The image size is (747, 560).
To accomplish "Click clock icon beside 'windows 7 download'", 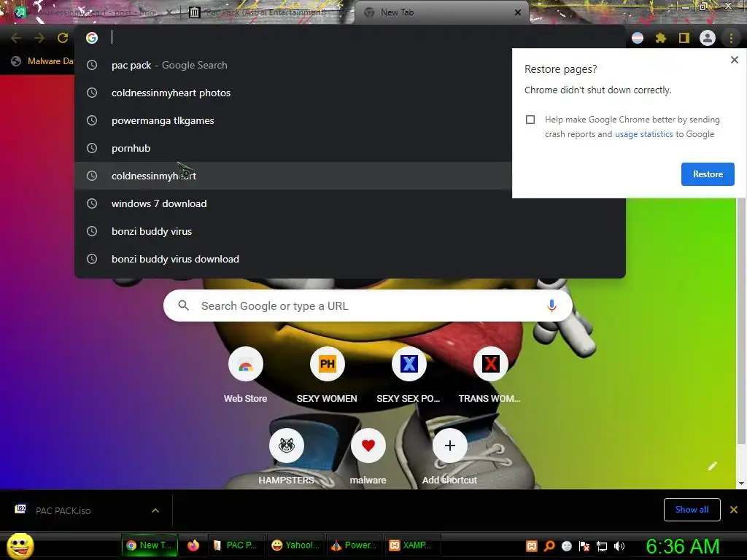I will [92, 204].
